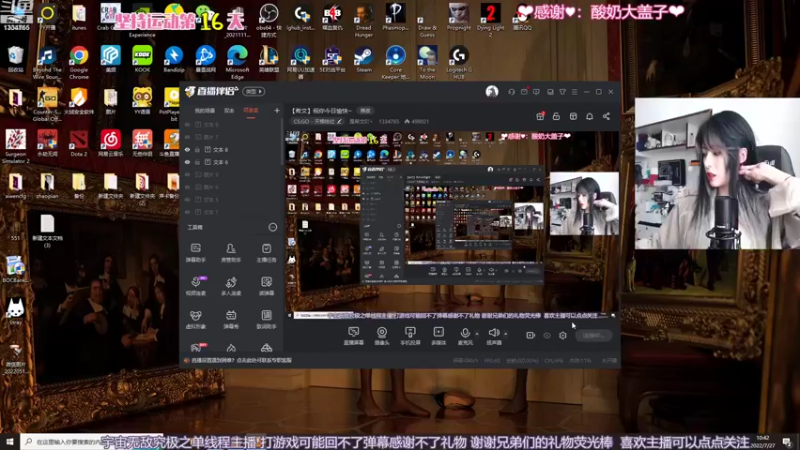Click the notification bell icon above preview
800x450 pixels.
point(589,116)
